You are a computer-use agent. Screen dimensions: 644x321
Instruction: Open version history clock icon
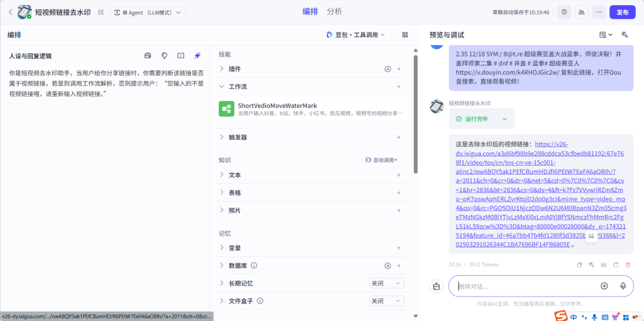click(x=564, y=13)
